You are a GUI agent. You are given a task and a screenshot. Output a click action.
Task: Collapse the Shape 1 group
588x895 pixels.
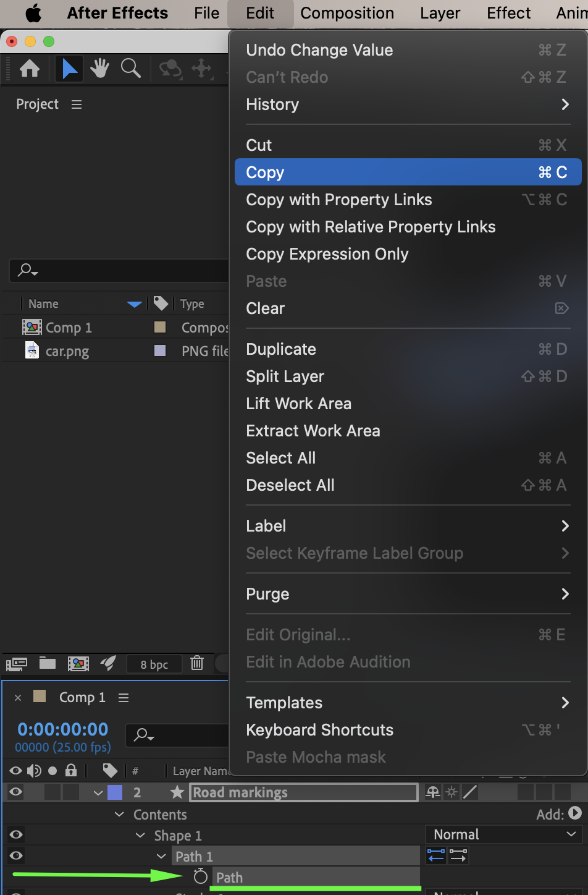click(140, 835)
